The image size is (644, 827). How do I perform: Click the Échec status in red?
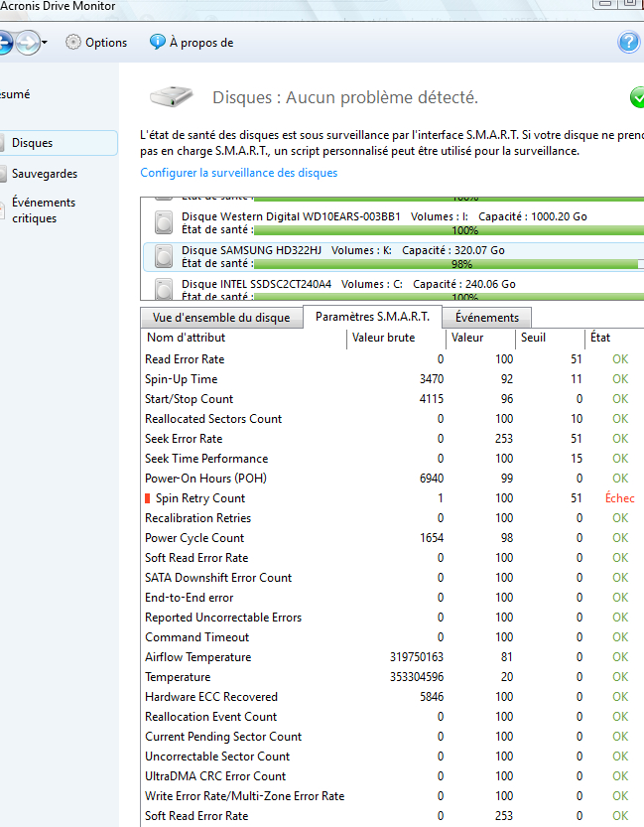(x=620, y=498)
